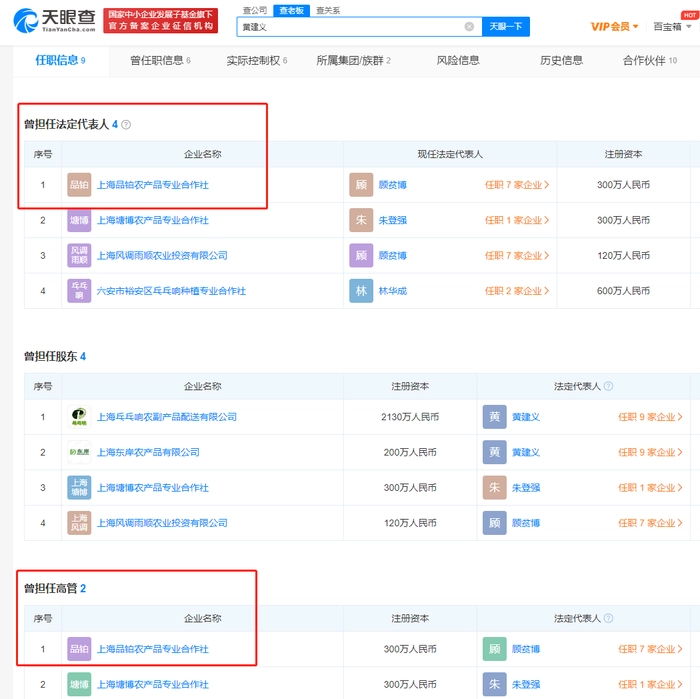Clear the search box with the X icon
700x699 pixels.
coord(469,27)
